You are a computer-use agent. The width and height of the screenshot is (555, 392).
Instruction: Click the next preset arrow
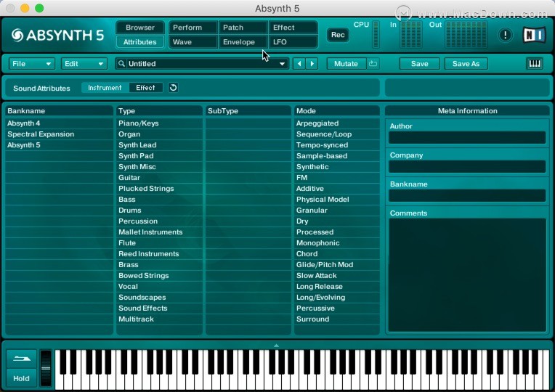[x=312, y=64]
